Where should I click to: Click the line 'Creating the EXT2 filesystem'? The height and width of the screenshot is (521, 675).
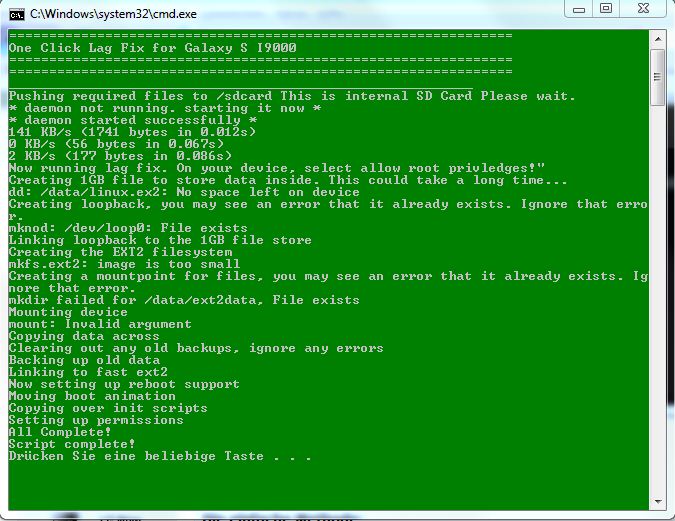tap(121, 252)
